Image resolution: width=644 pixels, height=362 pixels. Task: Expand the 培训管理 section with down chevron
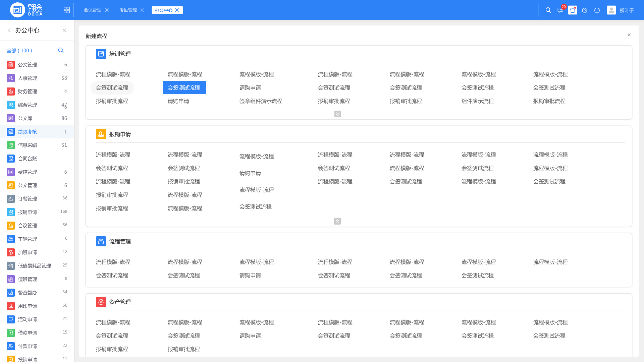coord(338,114)
